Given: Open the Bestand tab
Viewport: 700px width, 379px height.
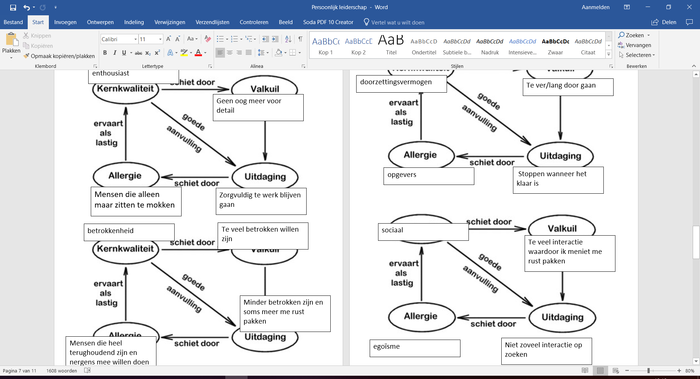Looking at the screenshot, I should pos(13,22).
